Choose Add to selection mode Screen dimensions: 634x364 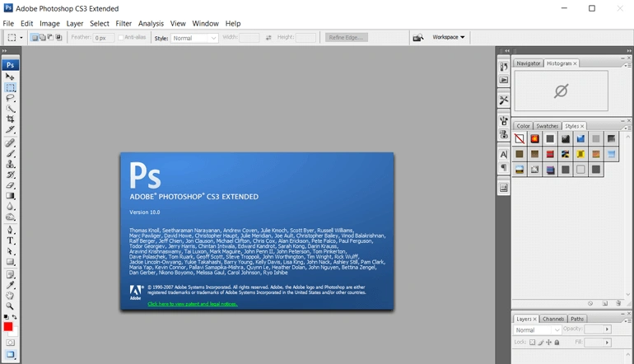coord(43,38)
